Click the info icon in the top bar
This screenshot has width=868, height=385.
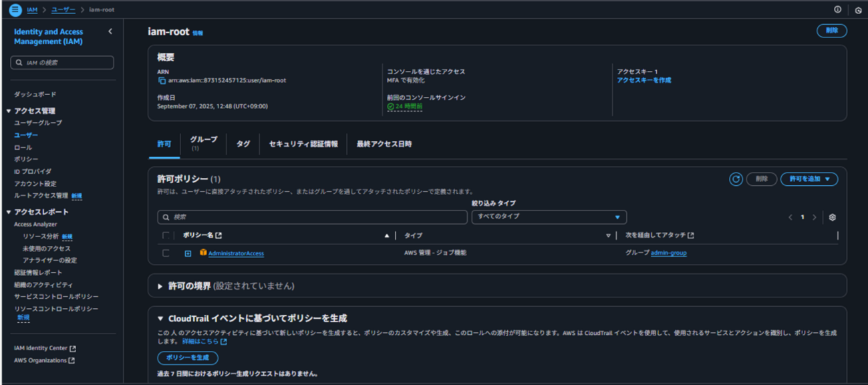coord(838,9)
